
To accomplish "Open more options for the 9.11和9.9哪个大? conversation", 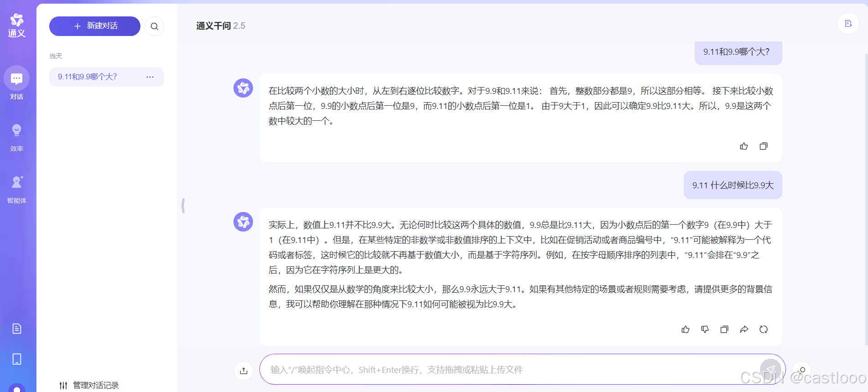I will click(150, 77).
